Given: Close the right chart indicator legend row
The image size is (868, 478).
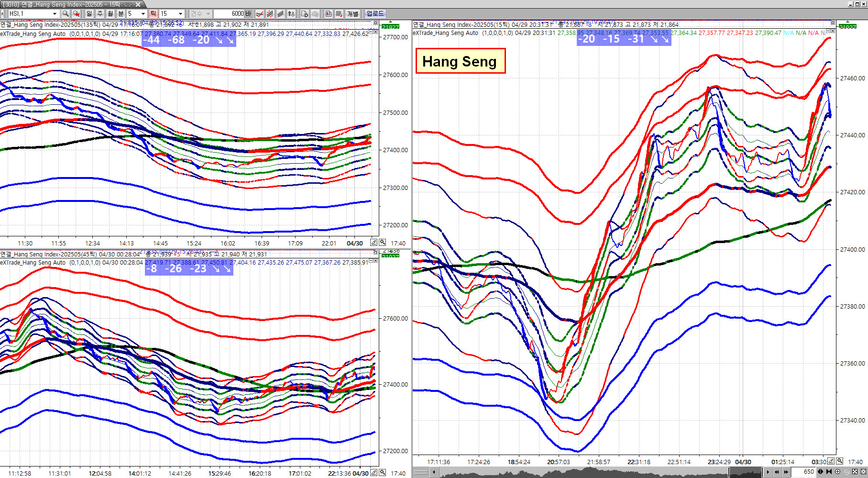Looking at the screenshot, I should 833,32.
